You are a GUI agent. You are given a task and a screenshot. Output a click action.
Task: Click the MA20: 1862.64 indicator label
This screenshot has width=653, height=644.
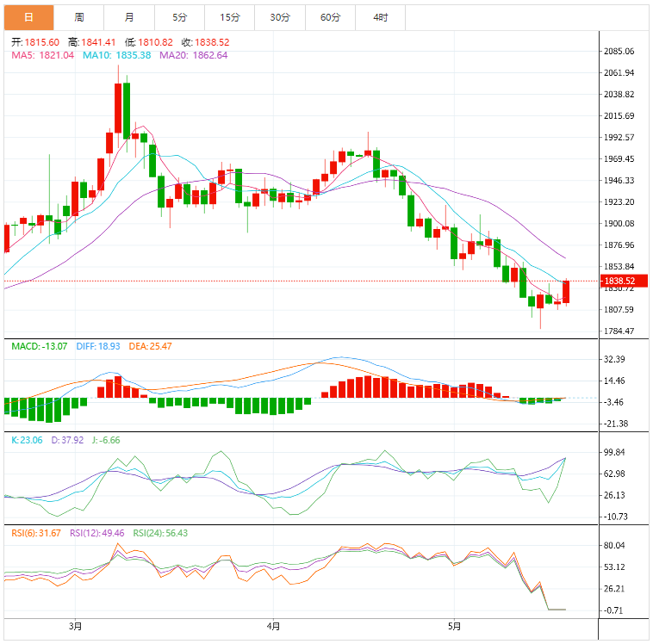pyautogui.click(x=194, y=55)
